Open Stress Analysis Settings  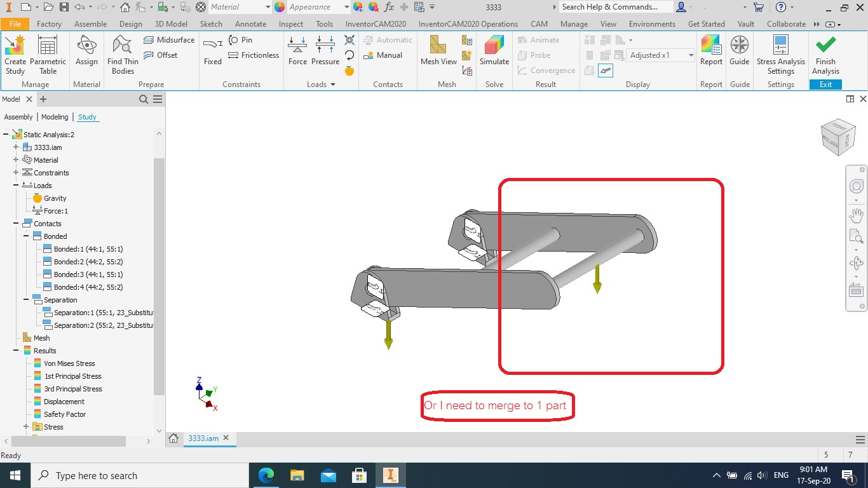[x=780, y=54]
